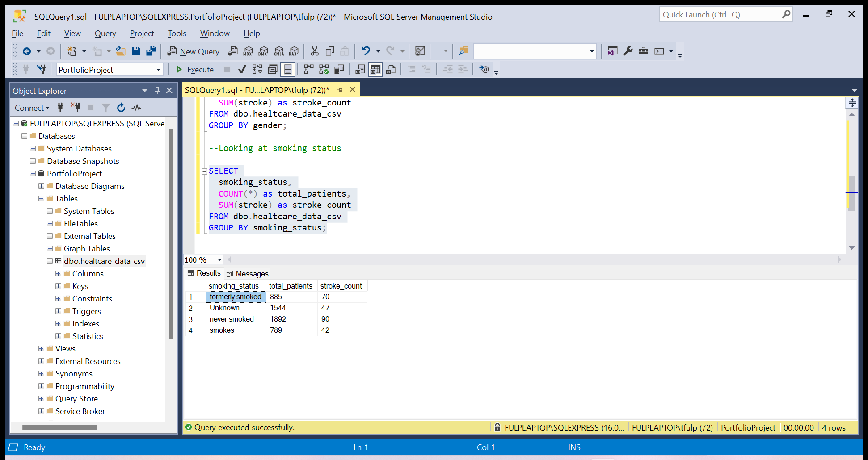Expand the Columns node under healtcare_data_csv
Viewport: 868px width, 460px height.
(58, 273)
